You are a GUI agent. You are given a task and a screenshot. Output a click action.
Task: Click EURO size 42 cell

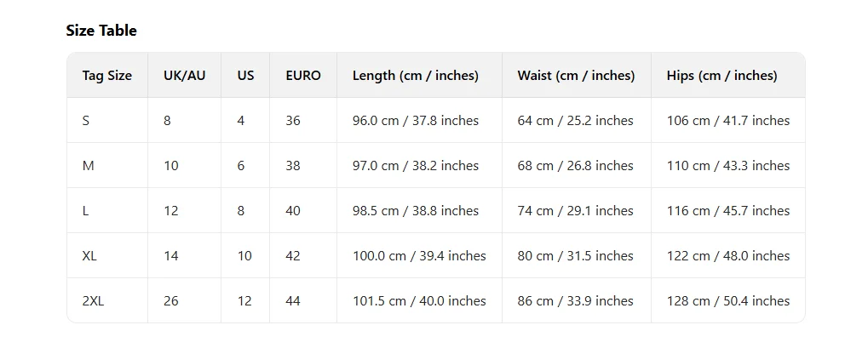tap(293, 256)
